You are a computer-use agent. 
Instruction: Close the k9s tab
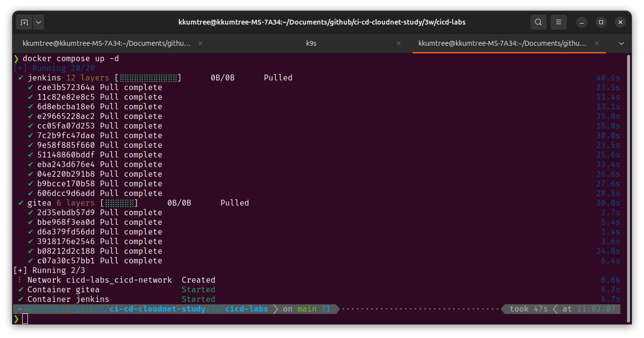[x=399, y=43]
